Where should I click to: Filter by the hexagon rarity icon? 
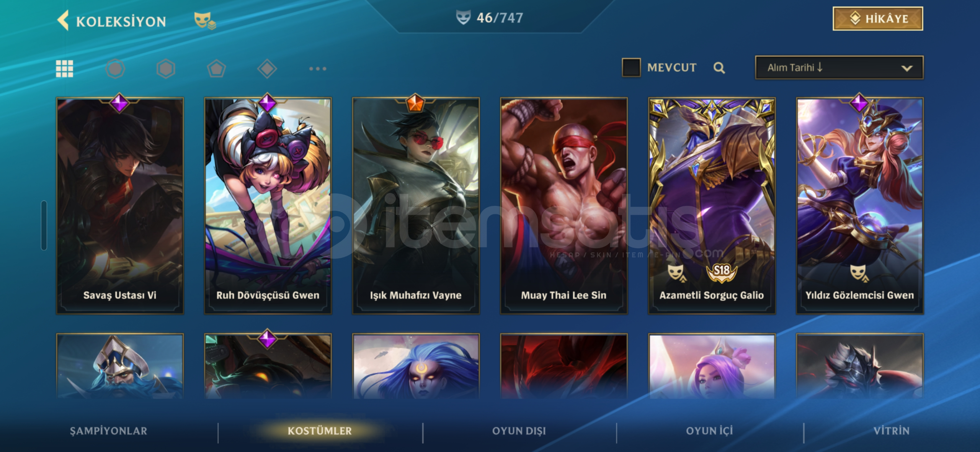point(166,69)
